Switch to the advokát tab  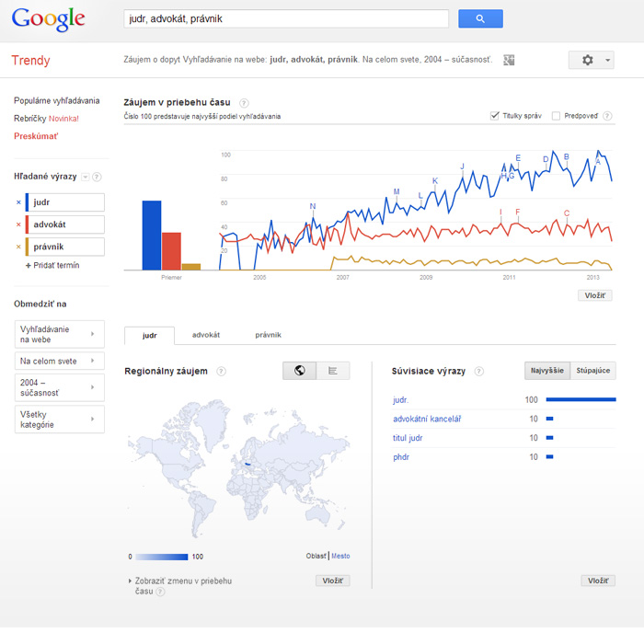pyautogui.click(x=206, y=335)
